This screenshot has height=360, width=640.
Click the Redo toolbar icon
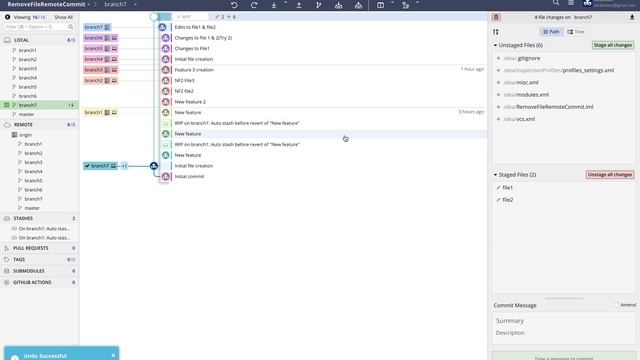254,5
